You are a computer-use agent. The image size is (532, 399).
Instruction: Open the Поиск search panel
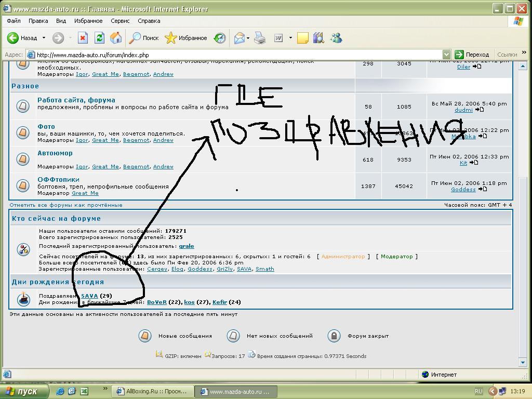pyautogui.click(x=144, y=38)
